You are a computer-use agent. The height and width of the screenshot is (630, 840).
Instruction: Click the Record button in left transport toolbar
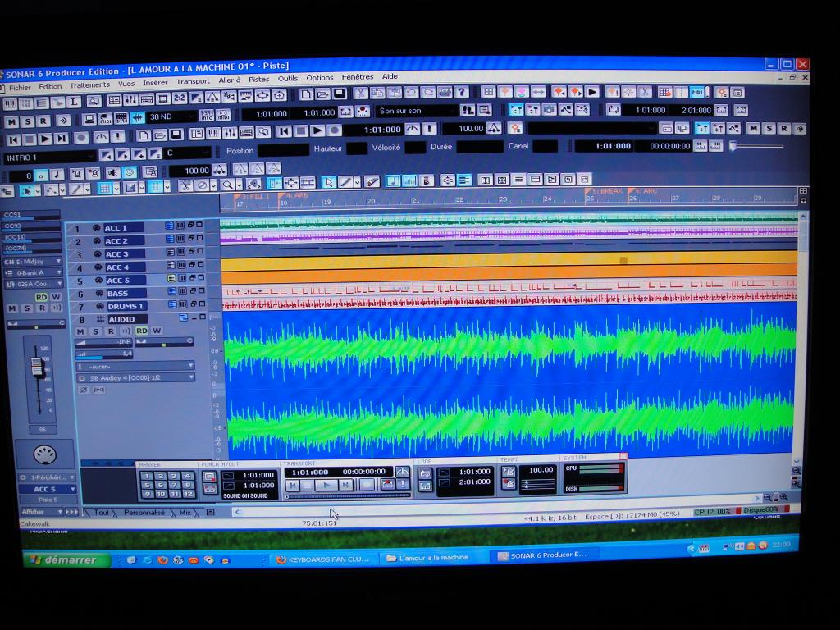point(81,138)
